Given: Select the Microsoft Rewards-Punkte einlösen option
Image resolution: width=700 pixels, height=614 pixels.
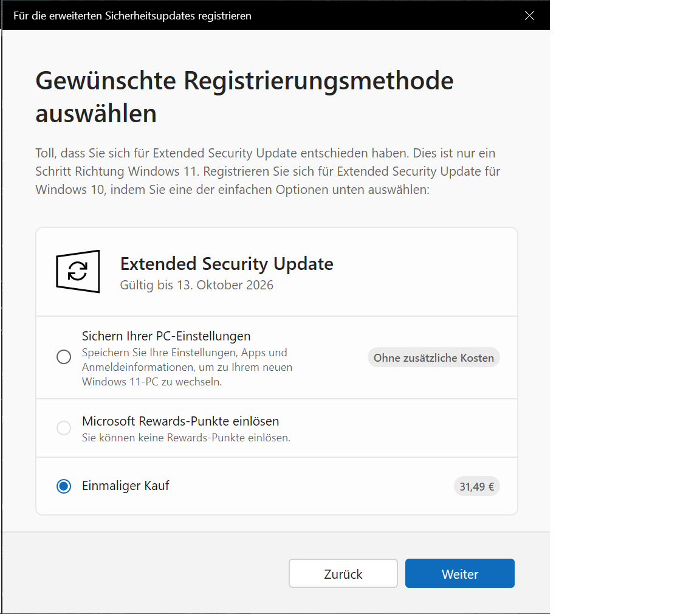Looking at the screenshot, I should click(64, 427).
